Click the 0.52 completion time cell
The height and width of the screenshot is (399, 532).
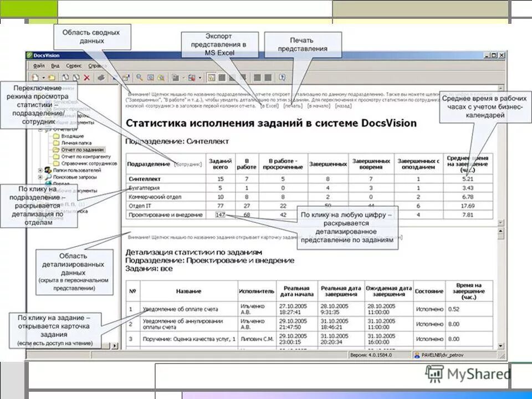454,309
